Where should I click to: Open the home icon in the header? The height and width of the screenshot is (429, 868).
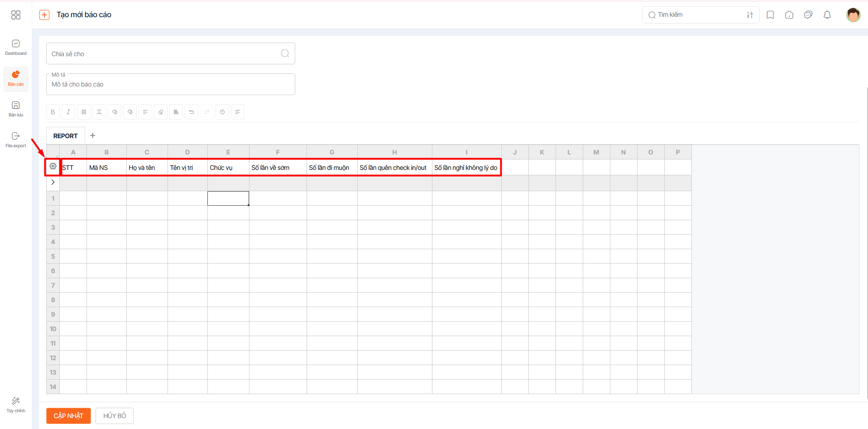coord(789,15)
